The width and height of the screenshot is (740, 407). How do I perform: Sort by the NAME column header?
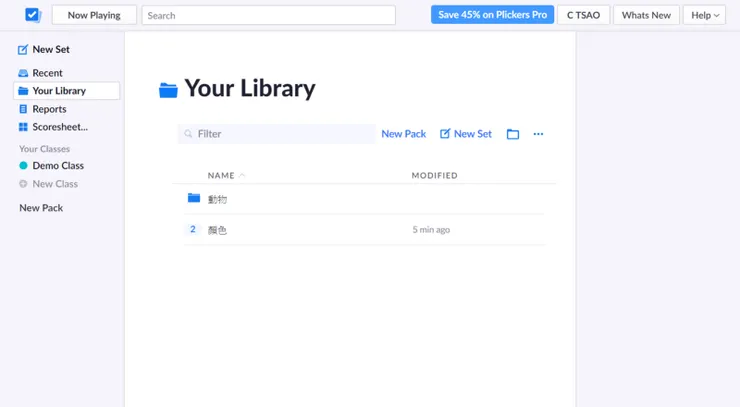pyautogui.click(x=221, y=176)
